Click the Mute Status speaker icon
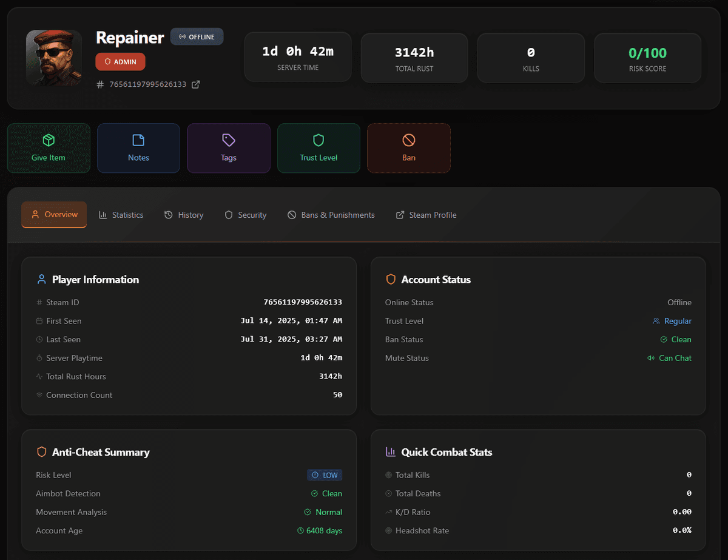 [650, 358]
